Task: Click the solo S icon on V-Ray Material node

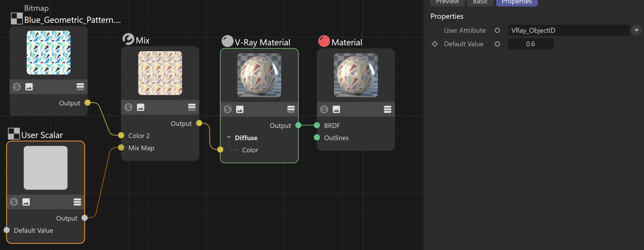Action: click(x=228, y=109)
